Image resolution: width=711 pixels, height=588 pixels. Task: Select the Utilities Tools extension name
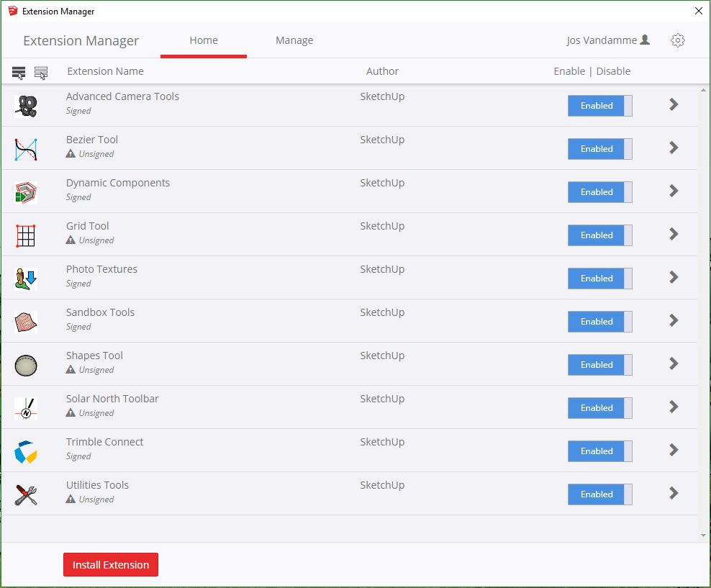pyautogui.click(x=97, y=484)
